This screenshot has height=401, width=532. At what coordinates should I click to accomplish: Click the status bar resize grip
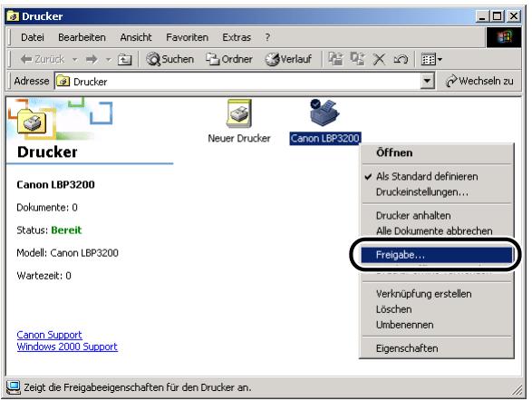(517, 390)
